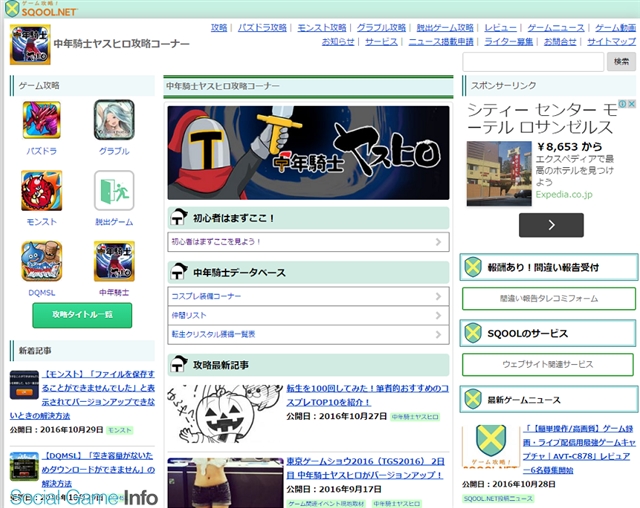Open 攻略 in the top navigation
The height and width of the screenshot is (508, 640).
click(x=219, y=27)
